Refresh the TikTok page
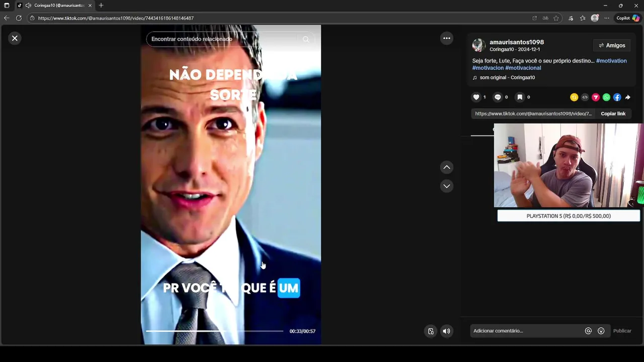The image size is (644, 362). pyautogui.click(x=19, y=18)
